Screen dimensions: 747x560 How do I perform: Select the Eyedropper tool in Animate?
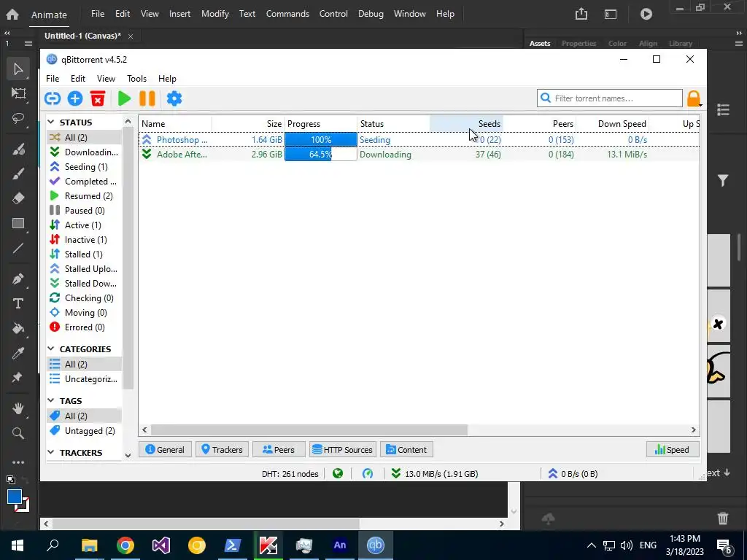(x=18, y=353)
